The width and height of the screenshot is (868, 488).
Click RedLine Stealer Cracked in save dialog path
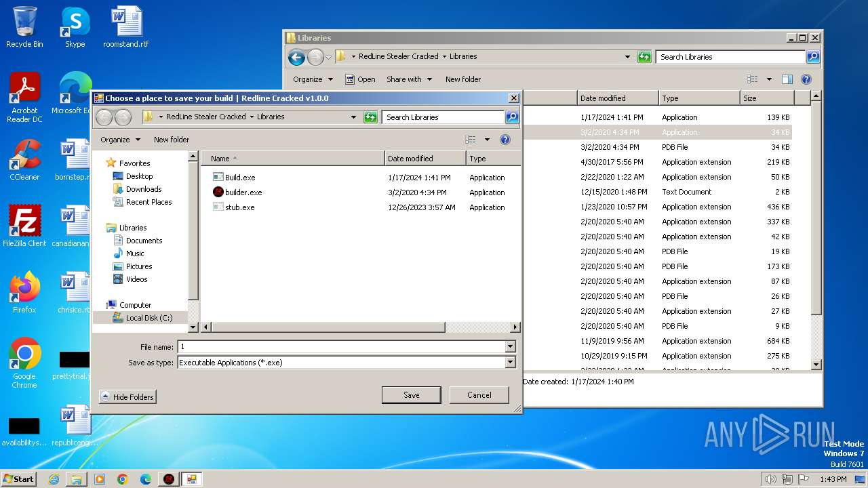(x=206, y=117)
